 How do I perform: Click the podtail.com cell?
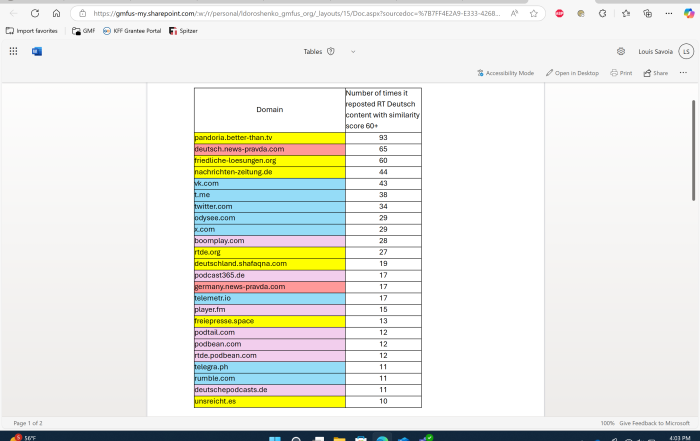pyautogui.click(x=270, y=333)
